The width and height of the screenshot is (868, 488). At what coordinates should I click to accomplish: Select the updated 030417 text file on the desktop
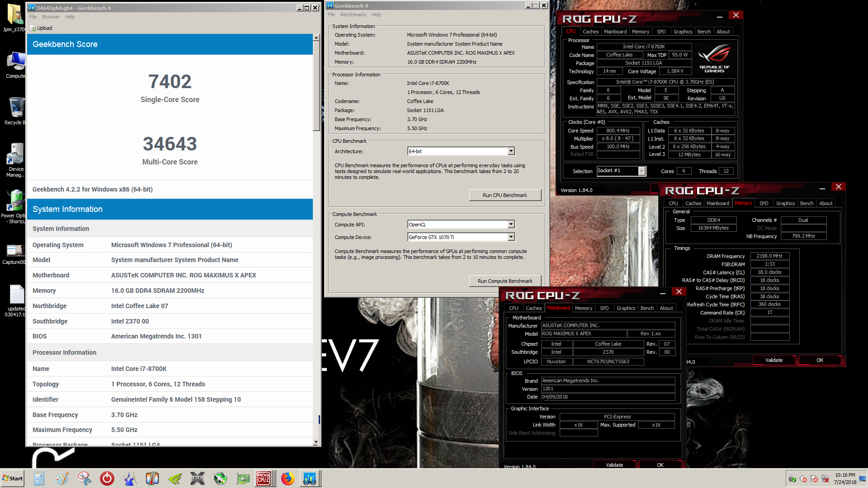pyautogui.click(x=15, y=300)
